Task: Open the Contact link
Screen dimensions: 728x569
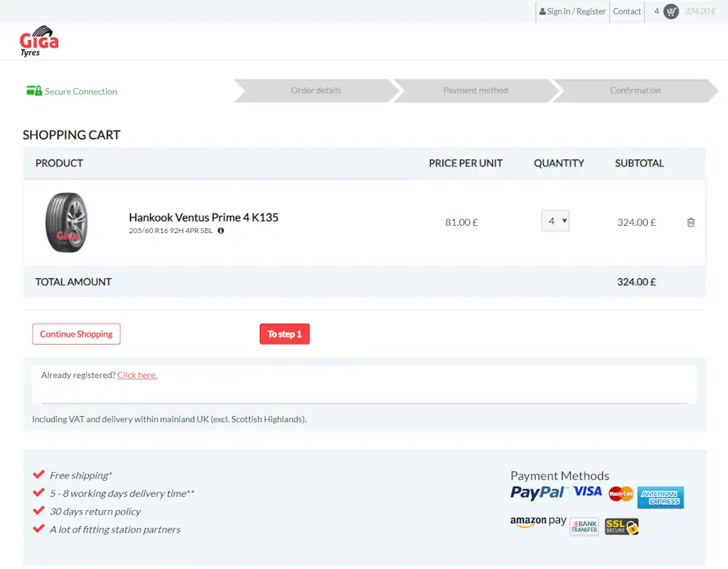Action: [x=627, y=12]
